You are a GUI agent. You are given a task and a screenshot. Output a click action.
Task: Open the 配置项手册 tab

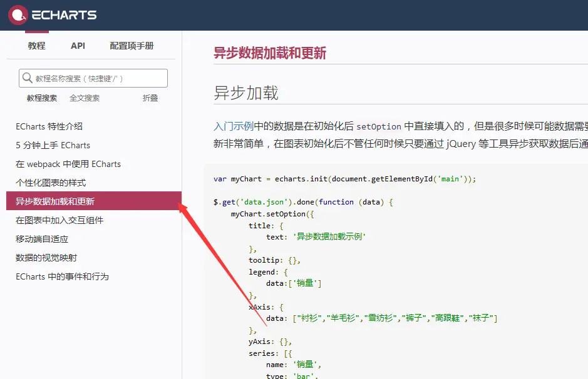point(132,46)
